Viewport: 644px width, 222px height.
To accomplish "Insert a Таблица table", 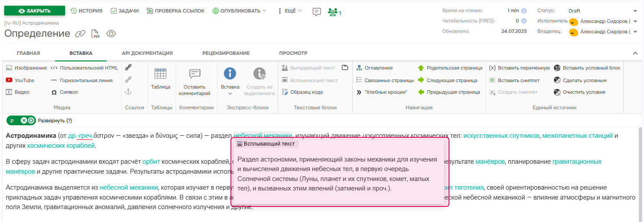I will tap(161, 79).
